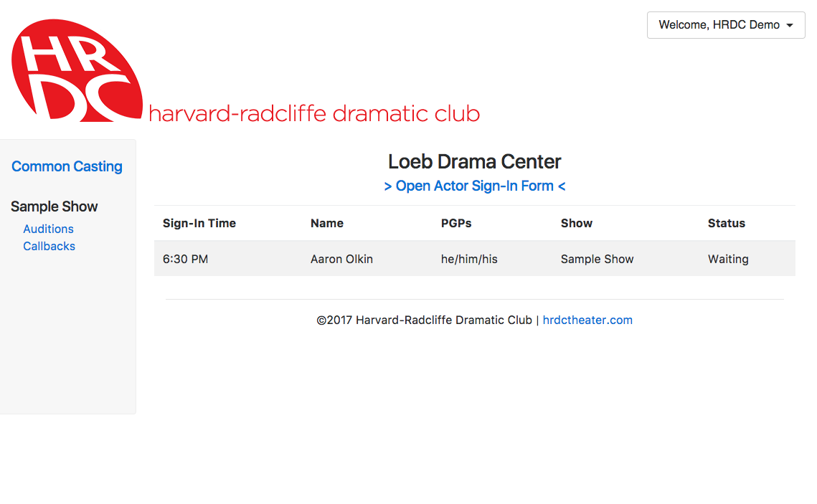Click the Sample Show cell in table
Viewport: 817px width, 504px height.
pos(597,260)
